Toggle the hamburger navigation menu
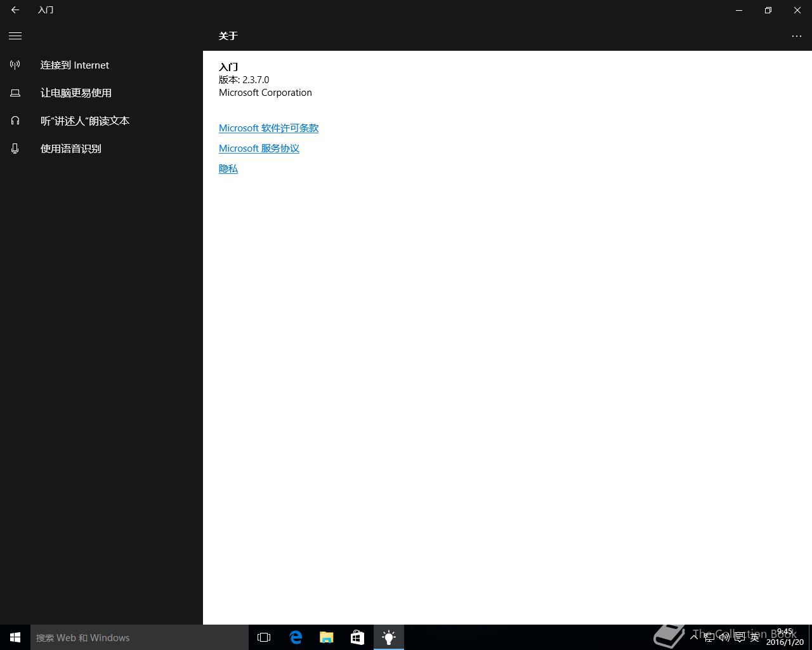Screen dimensions: 812x650 point(15,36)
